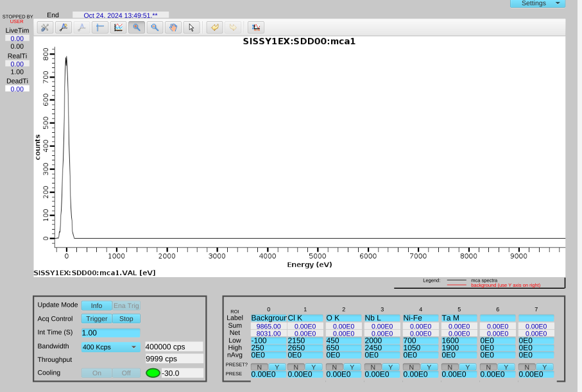Click the RealTi 0.00 blue readout

(x=17, y=64)
